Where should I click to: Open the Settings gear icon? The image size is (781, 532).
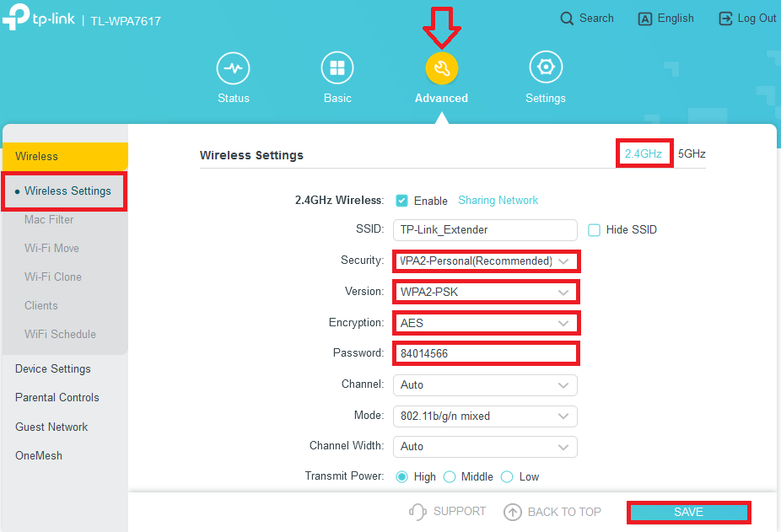545,68
